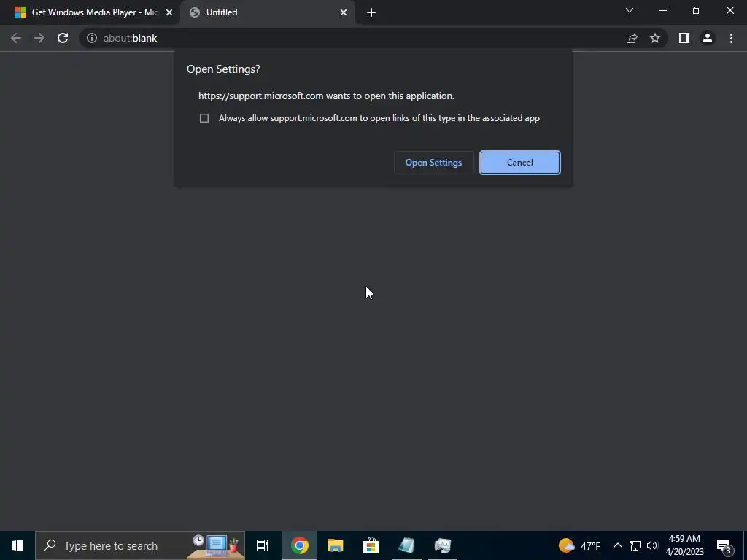Open the notepad-like app on taskbar
The height and width of the screenshot is (560, 747).
click(407, 545)
